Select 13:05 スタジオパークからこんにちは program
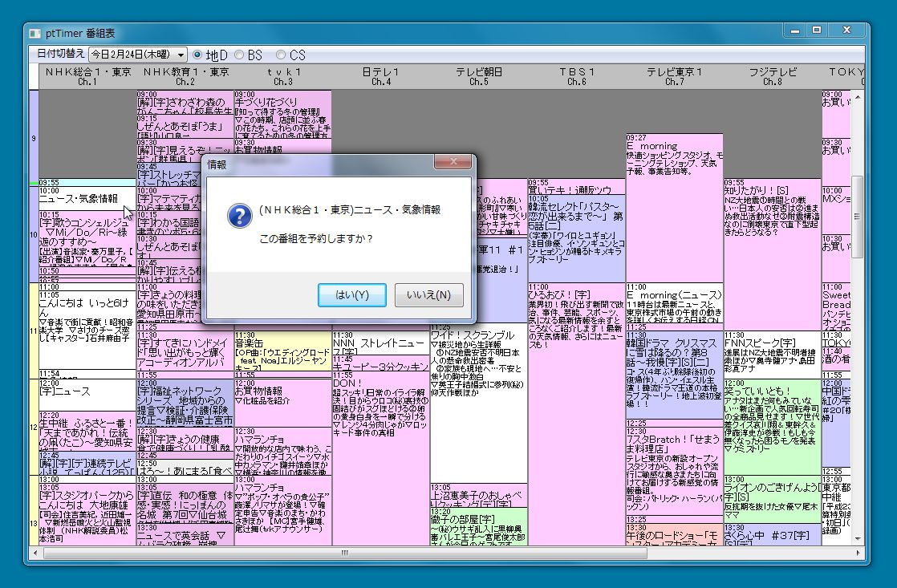The width and height of the screenshot is (897, 588). point(87,514)
